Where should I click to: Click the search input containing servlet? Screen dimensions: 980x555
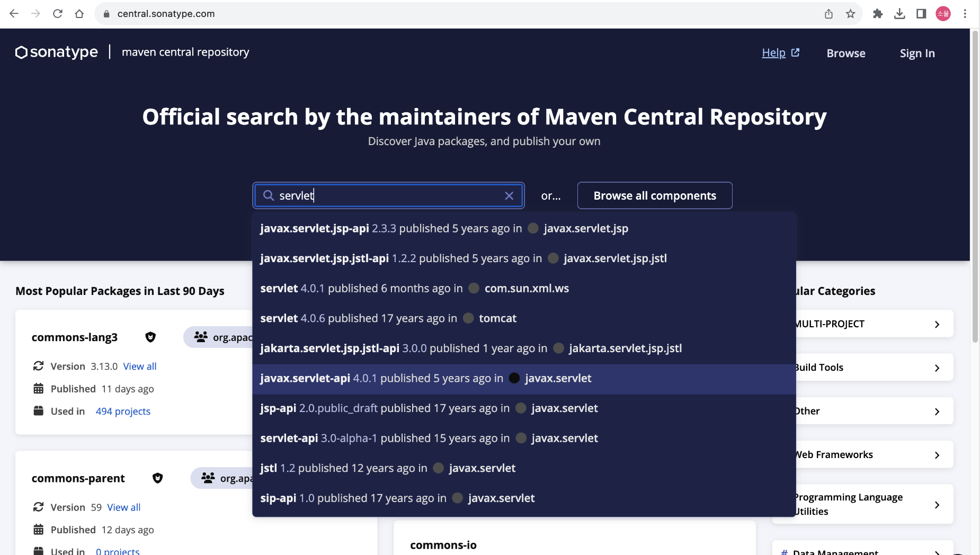coord(388,195)
